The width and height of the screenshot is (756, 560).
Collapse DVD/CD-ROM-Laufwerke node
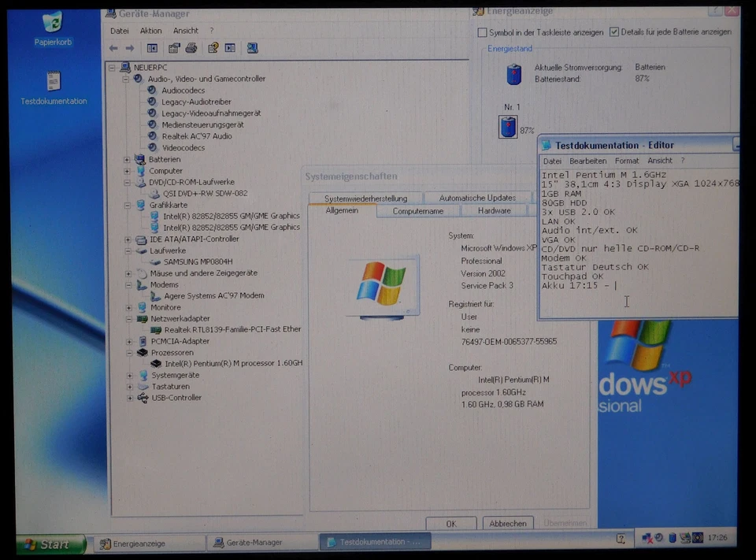tap(127, 182)
